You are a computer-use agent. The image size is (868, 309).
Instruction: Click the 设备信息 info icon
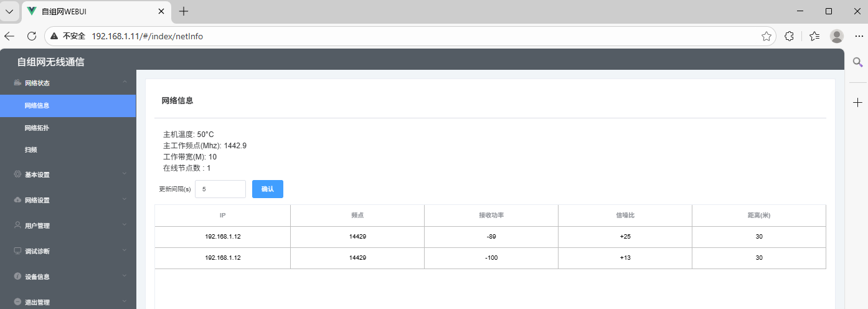tap(17, 276)
